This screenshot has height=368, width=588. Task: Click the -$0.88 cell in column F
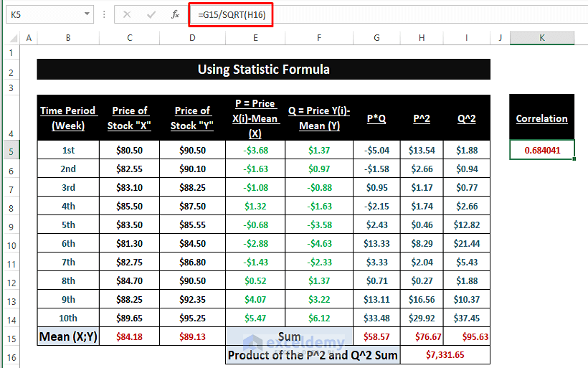click(x=319, y=187)
